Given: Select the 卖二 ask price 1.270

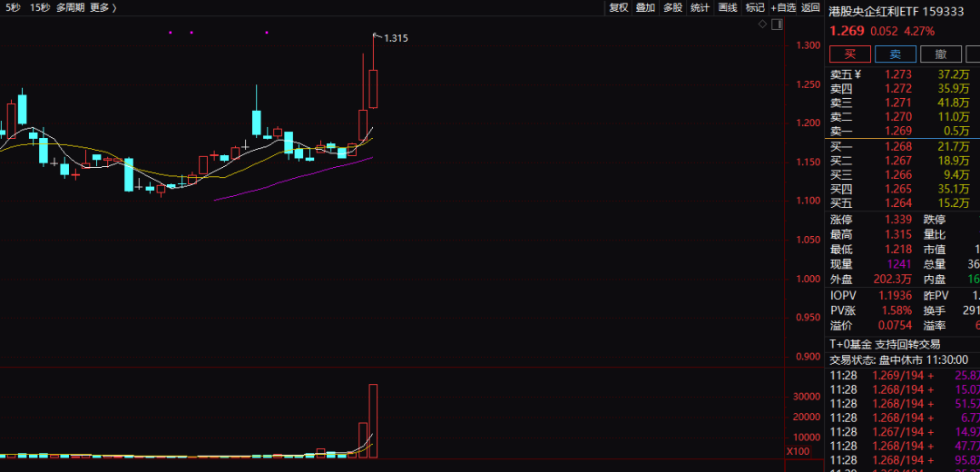Looking at the screenshot, I should coord(898,117).
